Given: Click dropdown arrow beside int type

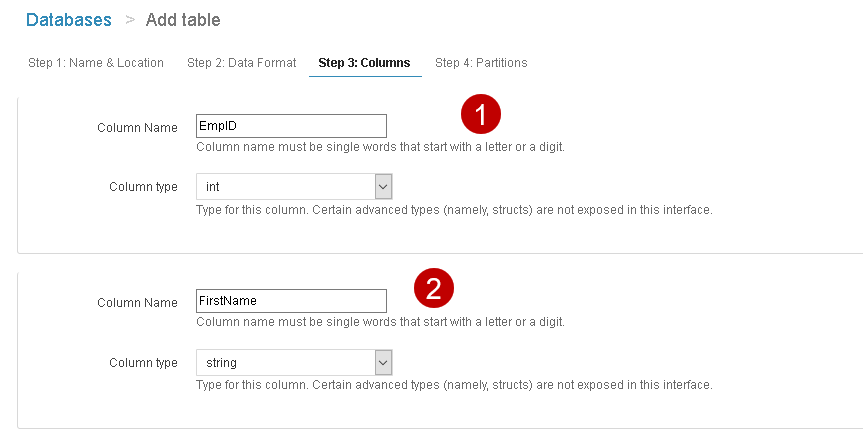Looking at the screenshot, I should click(x=382, y=187).
